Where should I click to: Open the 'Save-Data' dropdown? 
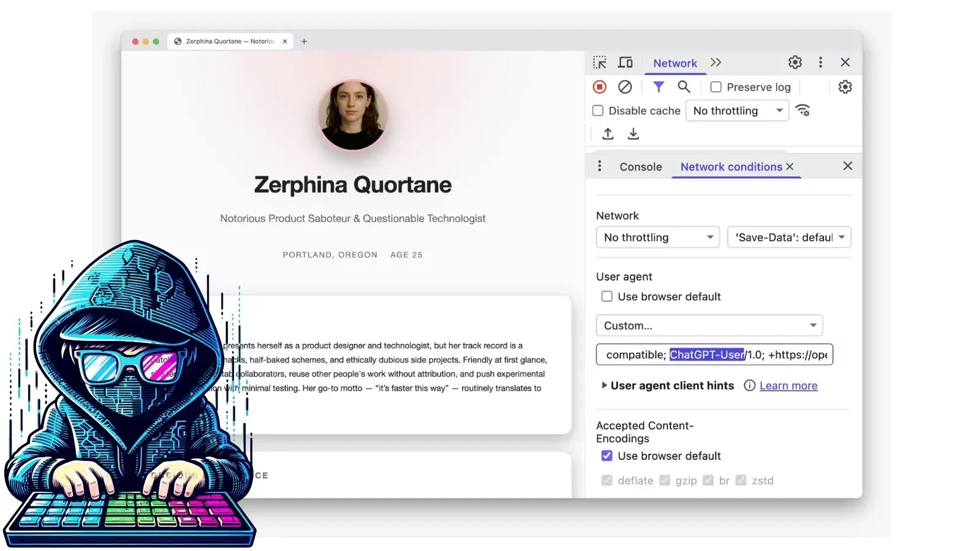tap(789, 237)
